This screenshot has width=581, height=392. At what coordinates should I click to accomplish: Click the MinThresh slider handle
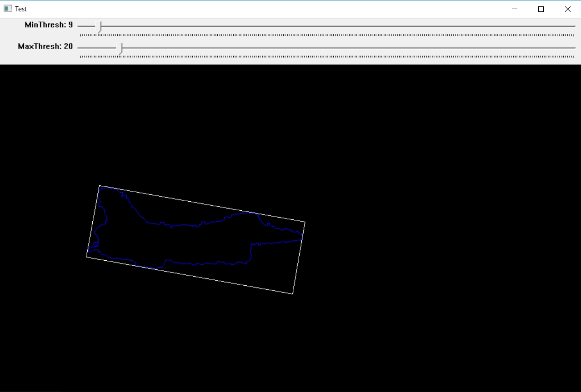tap(99, 27)
